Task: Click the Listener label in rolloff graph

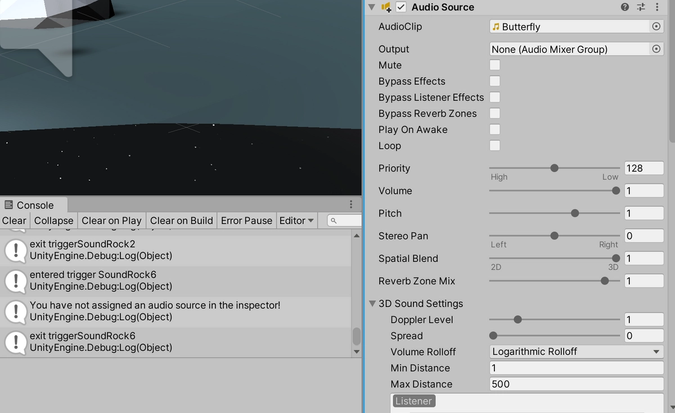Action: tap(414, 401)
